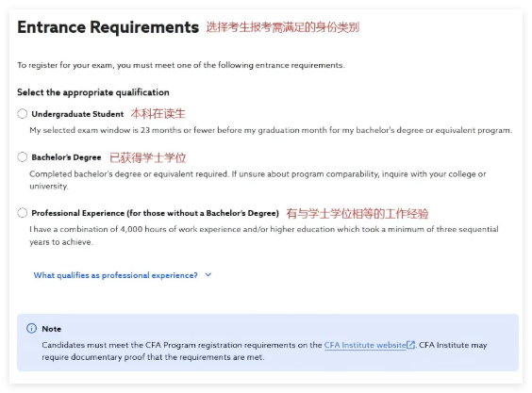Screen dimensions: 532x393
Task: Click the 'Professional Experience (for those without a Bachelor's Degree)' label
Action: 155,213
